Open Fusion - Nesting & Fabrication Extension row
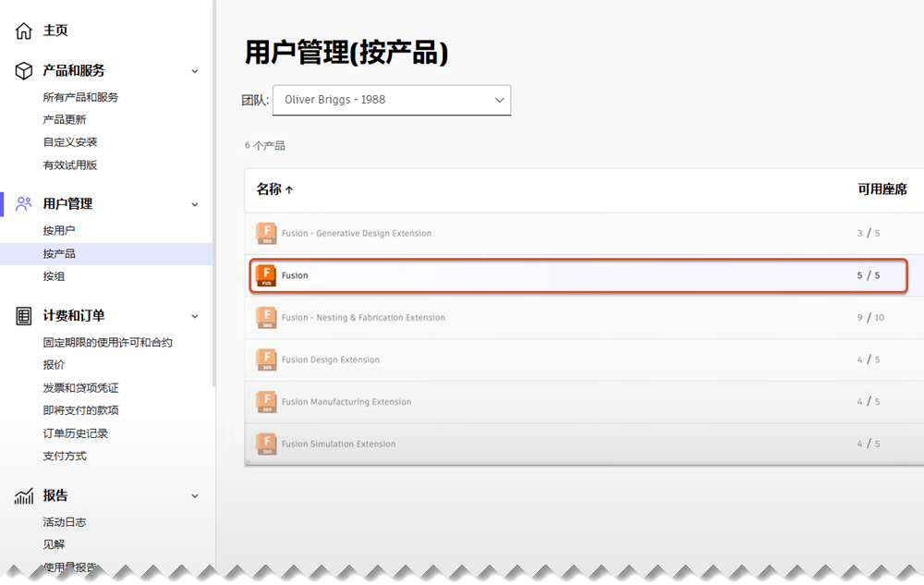This screenshot has width=924, height=585. (x=584, y=318)
